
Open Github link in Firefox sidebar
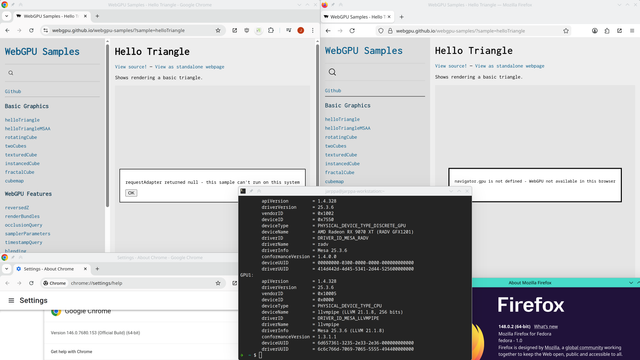(333, 91)
